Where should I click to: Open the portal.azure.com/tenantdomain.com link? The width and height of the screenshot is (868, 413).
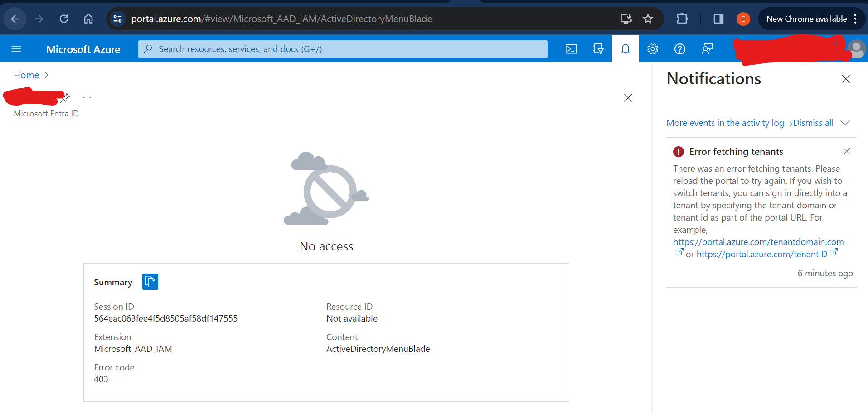pos(758,242)
